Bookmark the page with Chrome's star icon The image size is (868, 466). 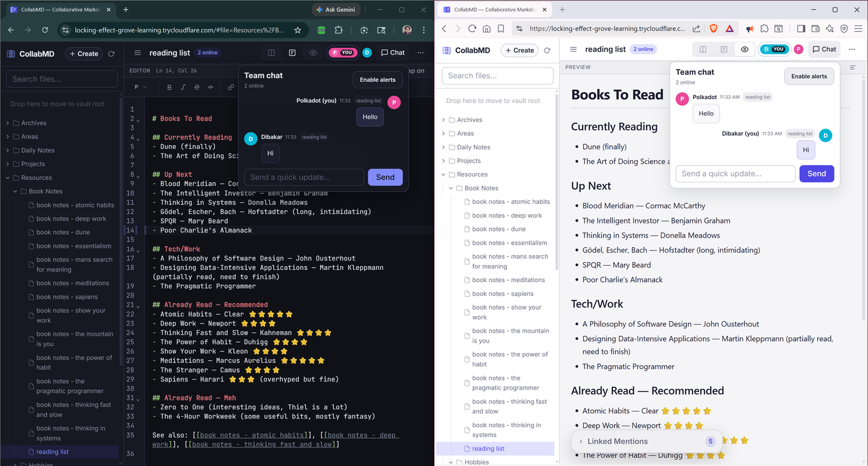(297, 30)
